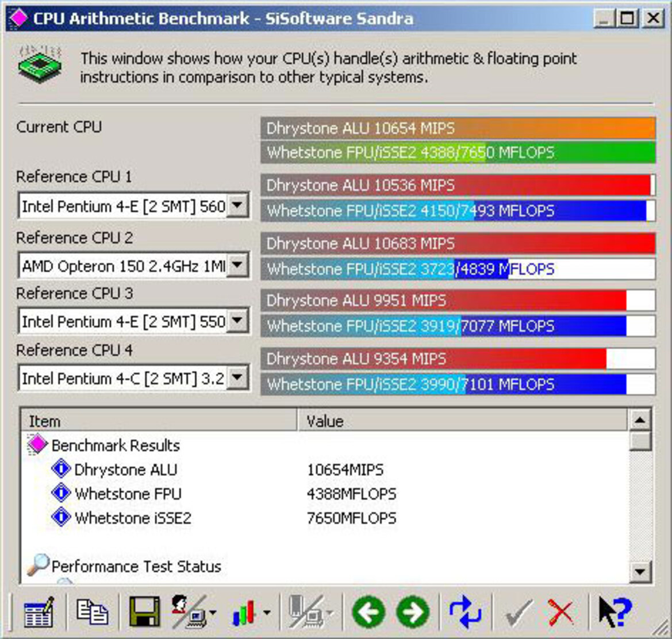Click Whetstone 3990/7101 MFLOPS bar
The width and height of the screenshot is (672, 639).
[458, 384]
